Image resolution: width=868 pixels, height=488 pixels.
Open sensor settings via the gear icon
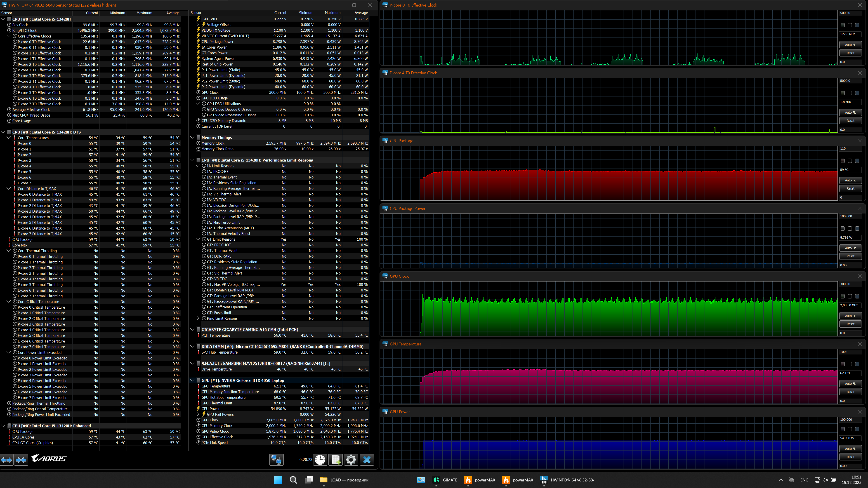351,459
